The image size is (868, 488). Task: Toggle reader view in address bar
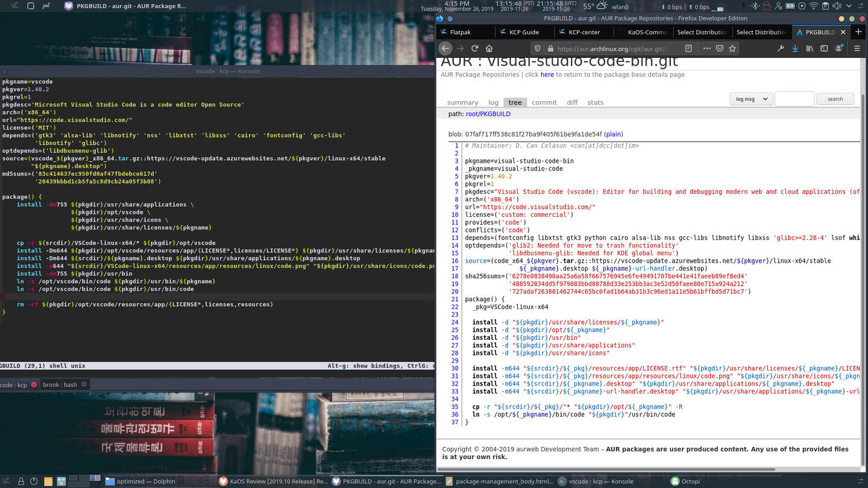tap(688, 48)
